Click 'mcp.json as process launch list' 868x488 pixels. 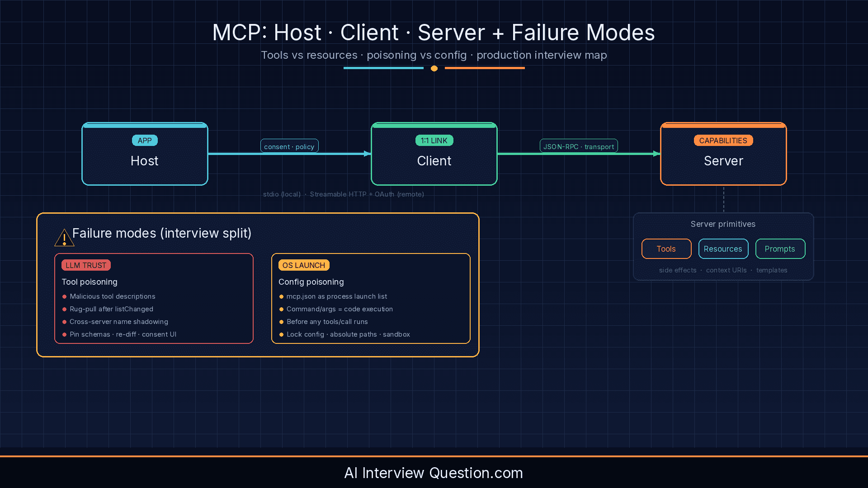[333, 296]
